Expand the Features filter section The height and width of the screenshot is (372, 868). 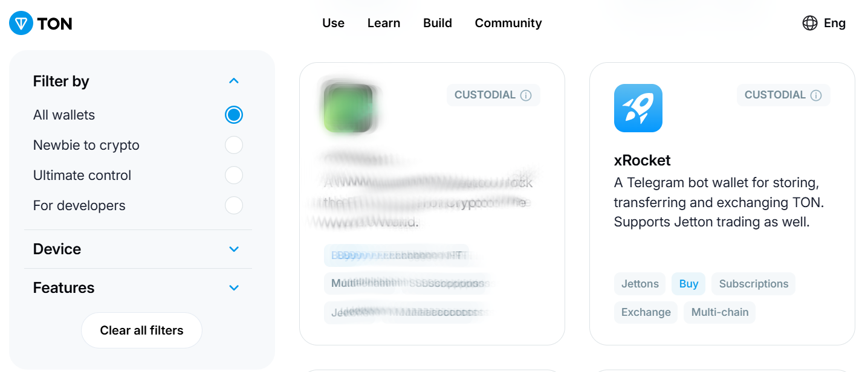[234, 287]
